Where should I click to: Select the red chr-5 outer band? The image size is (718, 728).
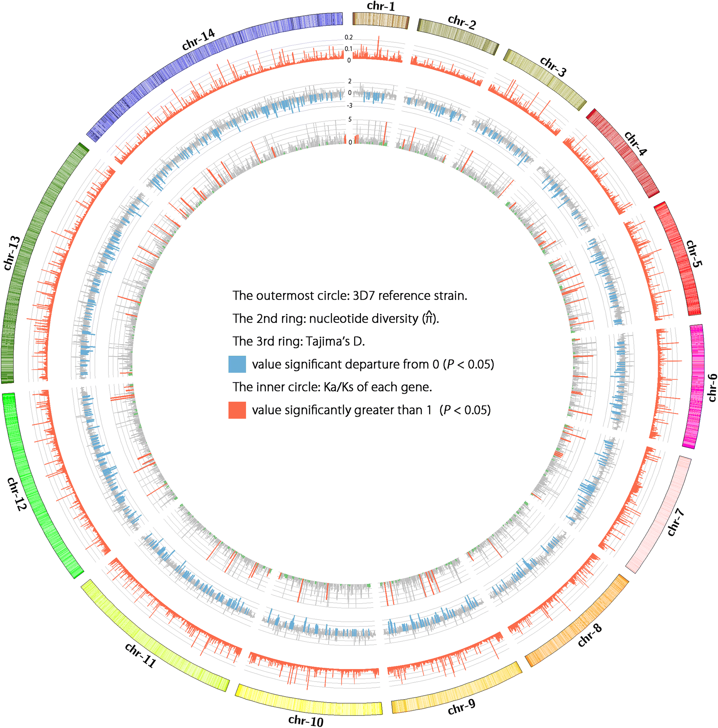[678, 258]
